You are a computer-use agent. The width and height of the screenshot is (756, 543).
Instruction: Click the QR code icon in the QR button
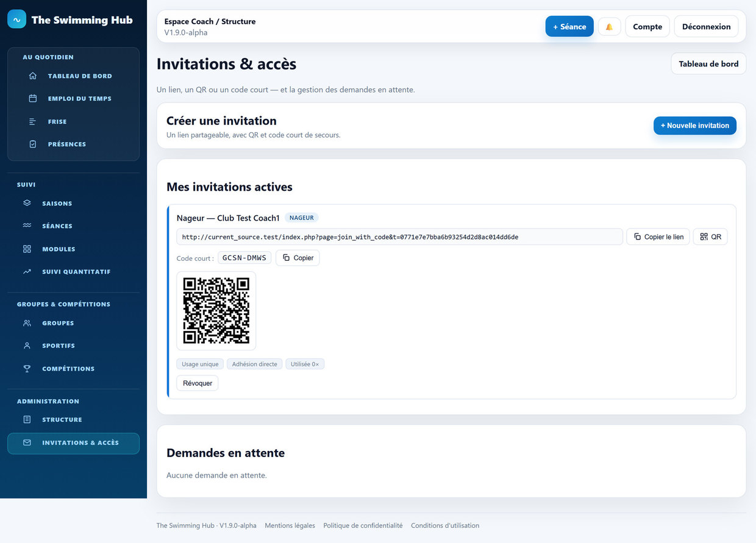(x=704, y=237)
